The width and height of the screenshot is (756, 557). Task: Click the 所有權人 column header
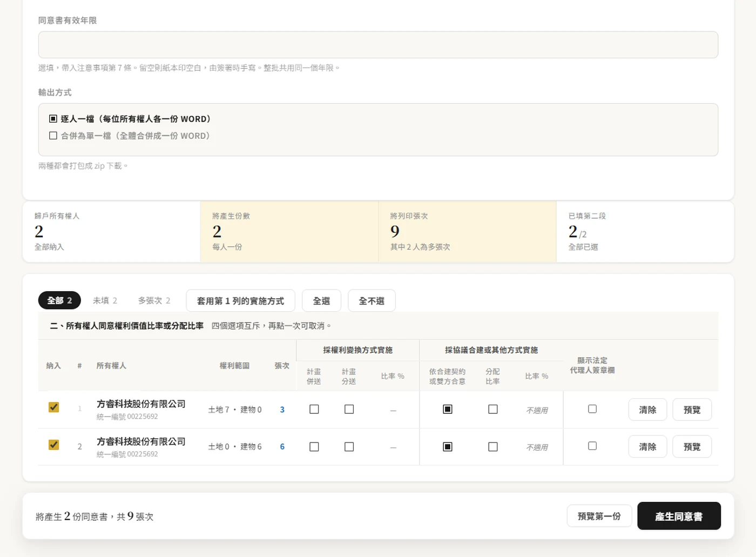pyautogui.click(x=111, y=366)
